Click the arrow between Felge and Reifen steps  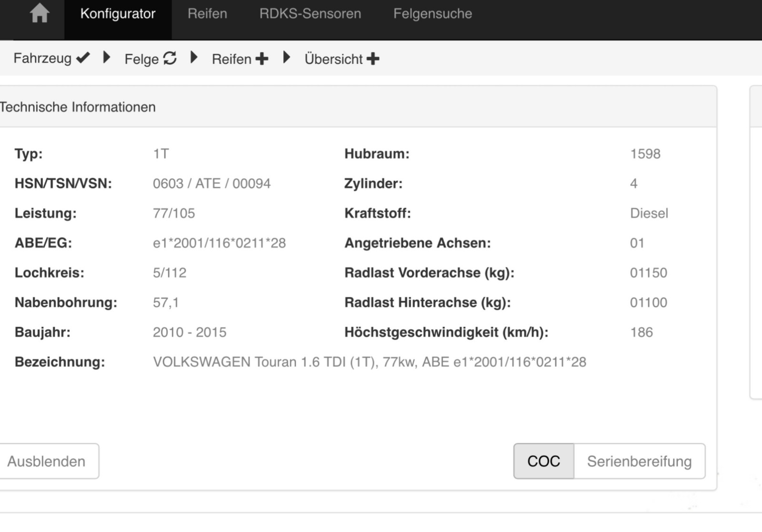point(194,58)
